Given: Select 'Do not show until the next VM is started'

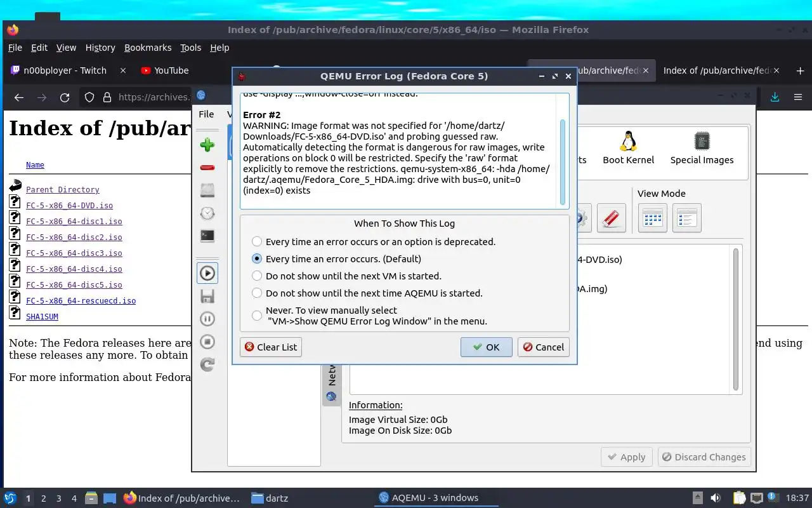Looking at the screenshot, I should (x=347, y=276).
